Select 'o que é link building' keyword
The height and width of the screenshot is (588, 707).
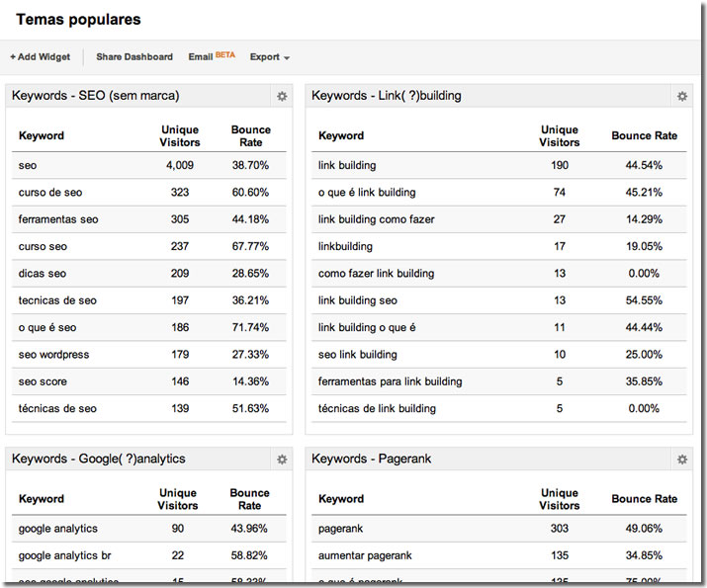pyautogui.click(x=367, y=193)
